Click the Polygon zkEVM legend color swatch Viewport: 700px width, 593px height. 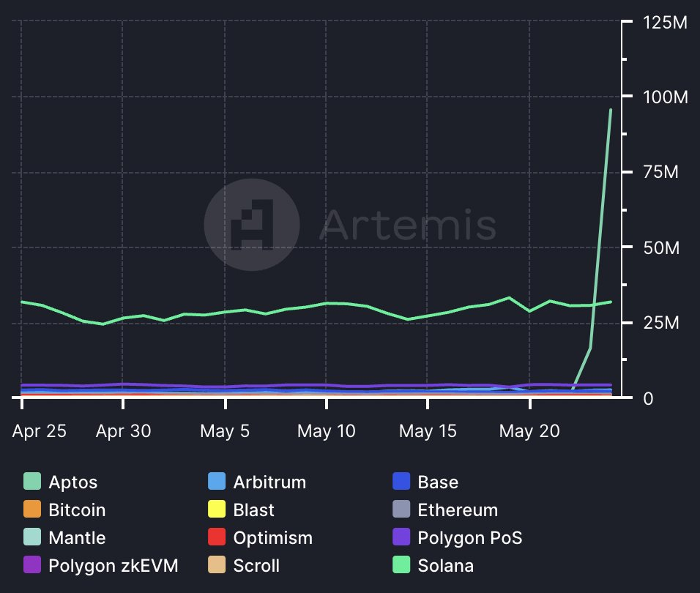pos(32,565)
